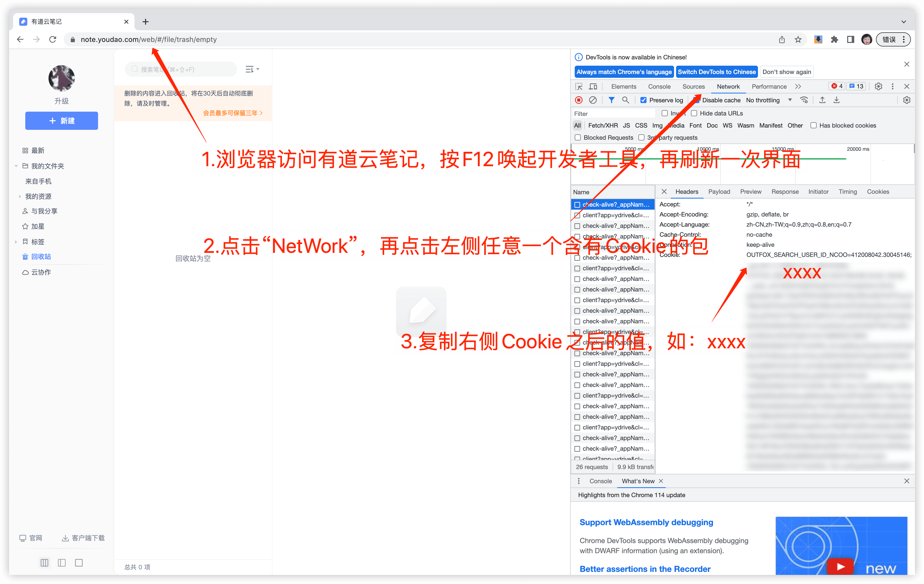Image resolution: width=924 pixels, height=584 pixels.
Task: Switch to the three-column layout icon
Action: coord(44,563)
